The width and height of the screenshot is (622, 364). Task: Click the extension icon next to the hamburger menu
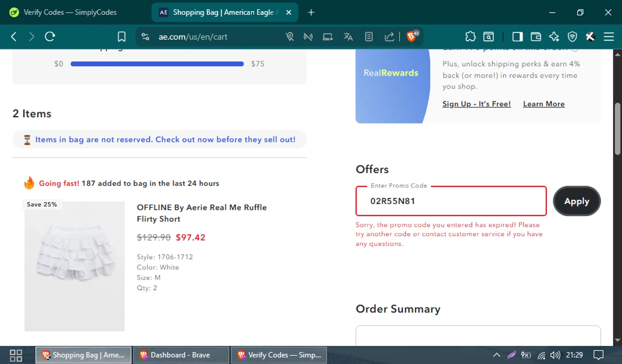pos(590,37)
